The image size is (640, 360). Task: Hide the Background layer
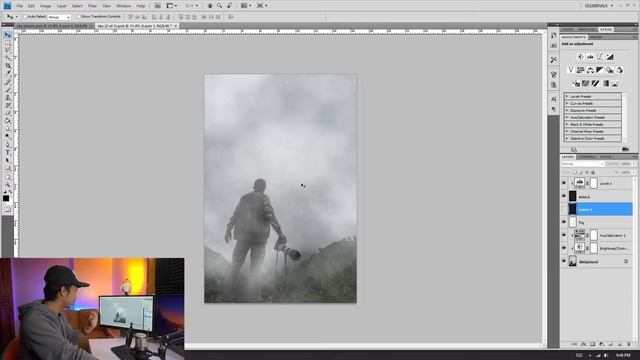[564, 261]
